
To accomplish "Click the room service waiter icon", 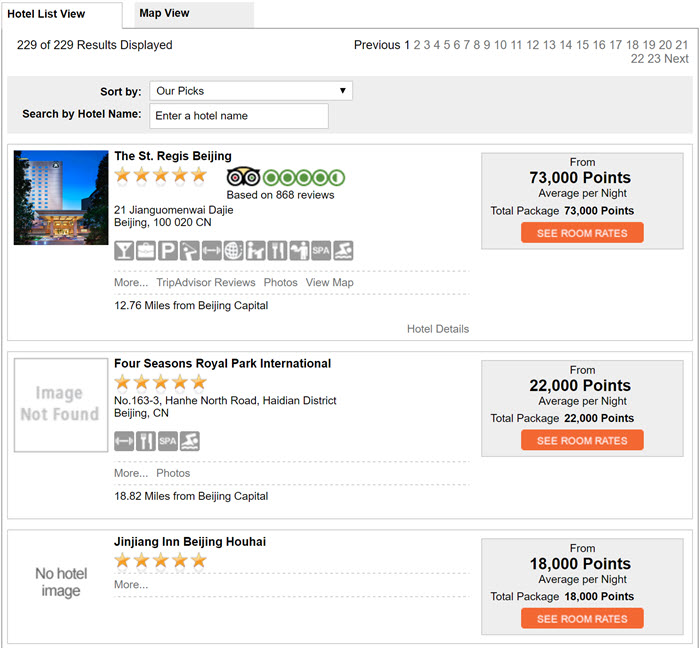I will tap(299, 250).
